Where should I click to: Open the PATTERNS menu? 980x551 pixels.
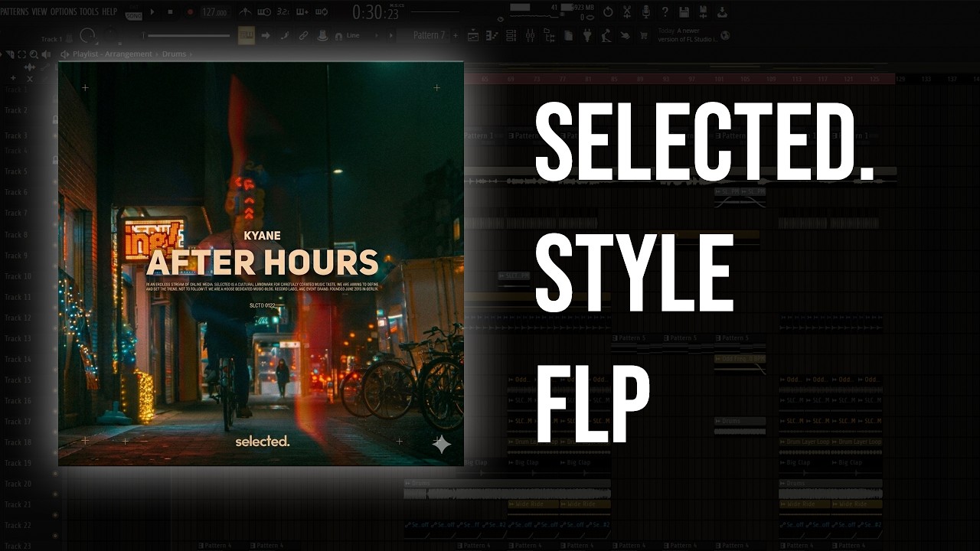tap(14, 11)
